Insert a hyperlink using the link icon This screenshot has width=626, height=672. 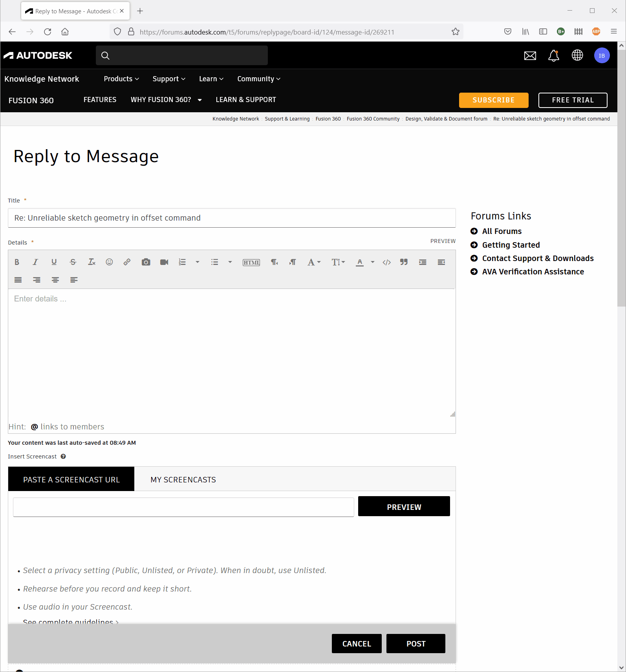[127, 262]
